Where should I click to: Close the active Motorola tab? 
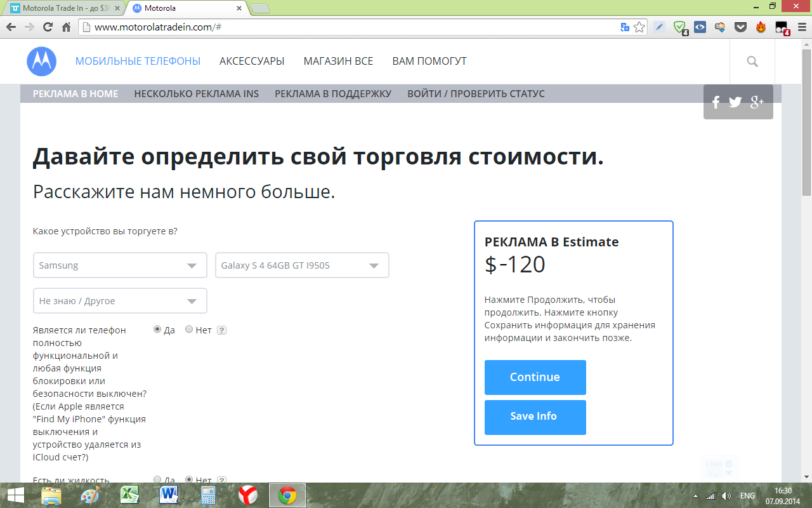point(239,9)
